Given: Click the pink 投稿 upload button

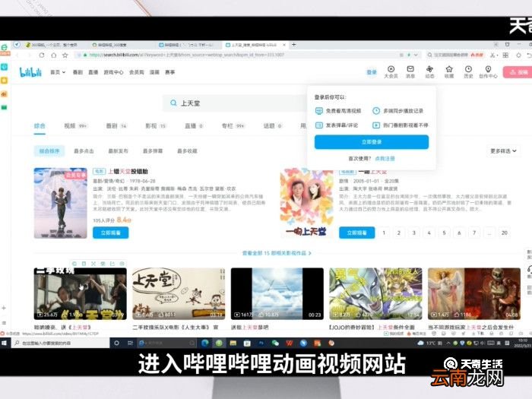Looking at the screenshot, I should (518, 72).
